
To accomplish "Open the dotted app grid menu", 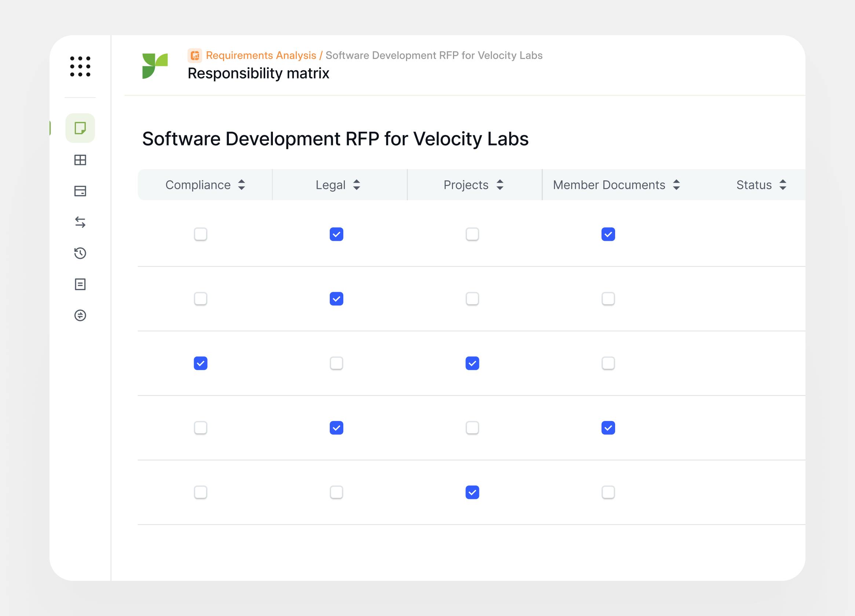I will pos(80,67).
